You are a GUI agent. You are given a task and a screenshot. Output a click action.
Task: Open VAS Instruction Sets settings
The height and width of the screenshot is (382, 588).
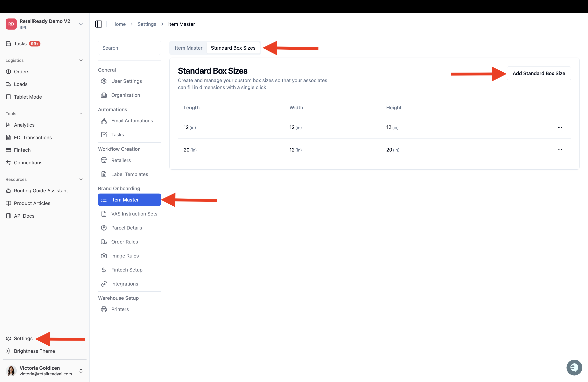(x=129, y=214)
